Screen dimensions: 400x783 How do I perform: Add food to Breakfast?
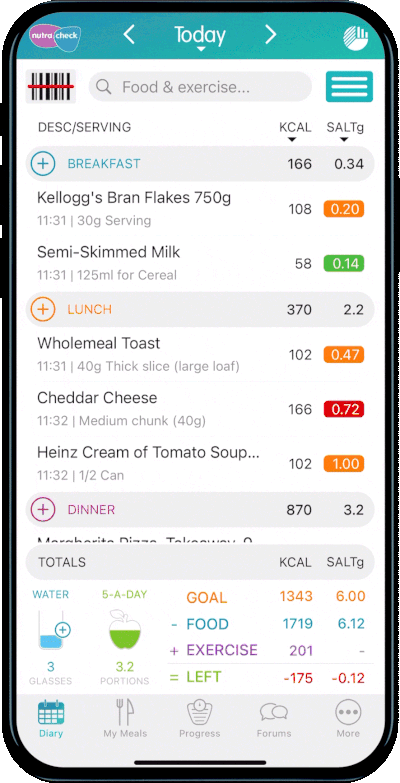pyautogui.click(x=43, y=164)
